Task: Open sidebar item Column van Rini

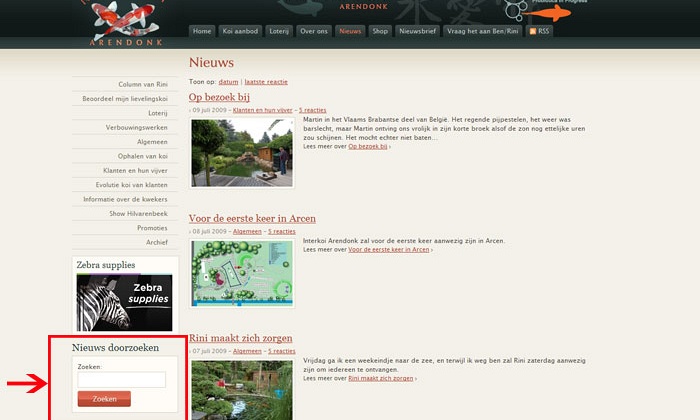Action: pyautogui.click(x=143, y=84)
